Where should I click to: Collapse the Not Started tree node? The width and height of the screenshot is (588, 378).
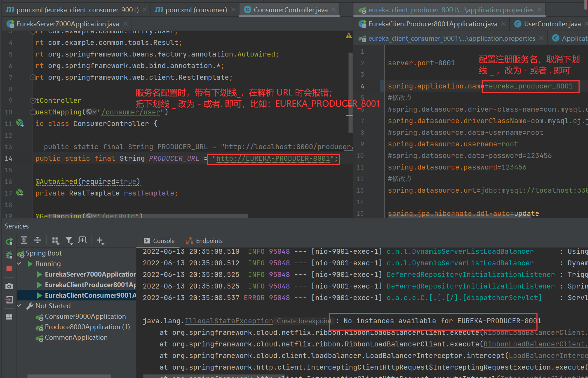point(19,306)
